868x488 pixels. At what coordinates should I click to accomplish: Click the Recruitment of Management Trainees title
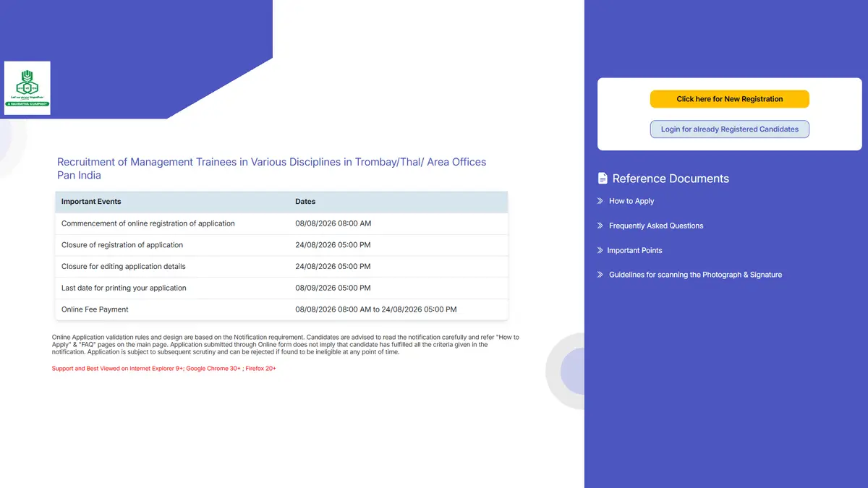(272, 168)
